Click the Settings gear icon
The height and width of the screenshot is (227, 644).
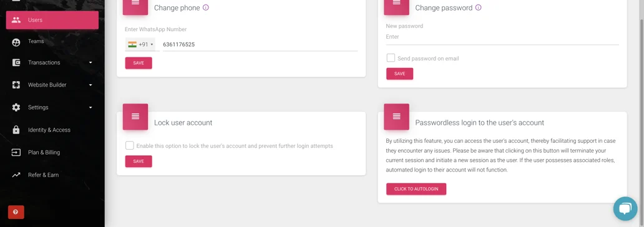pos(16,107)
